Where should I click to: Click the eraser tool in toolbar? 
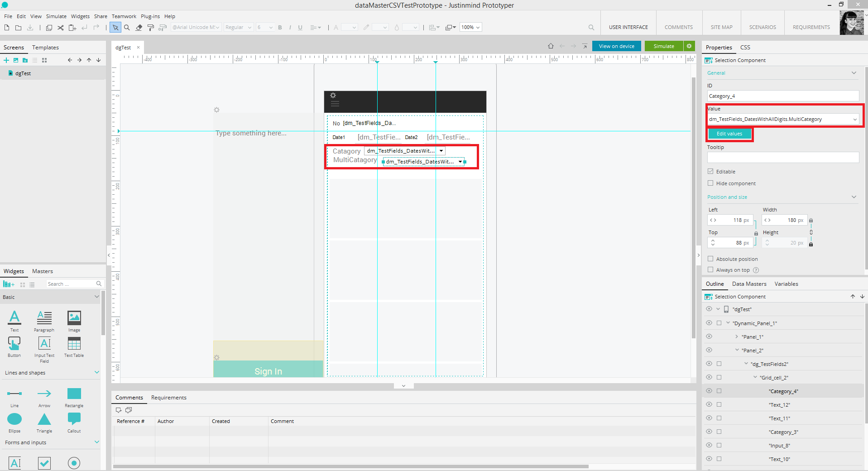tap(139, 28)
